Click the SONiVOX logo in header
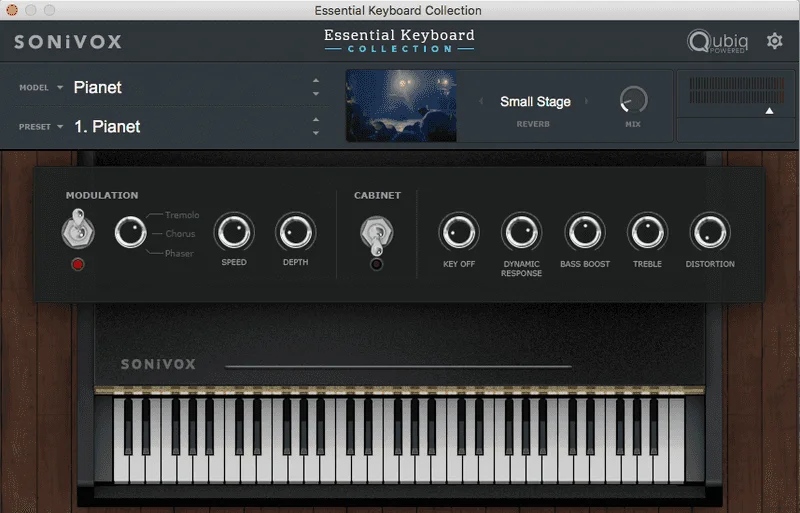The width and height of the screenshot is (800, 513). [68, 42]
